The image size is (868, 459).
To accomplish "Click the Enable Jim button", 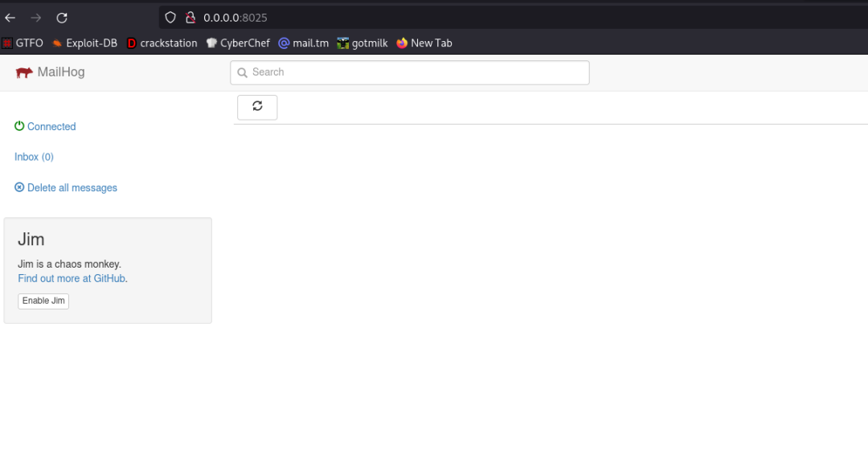I will [43, 301].
